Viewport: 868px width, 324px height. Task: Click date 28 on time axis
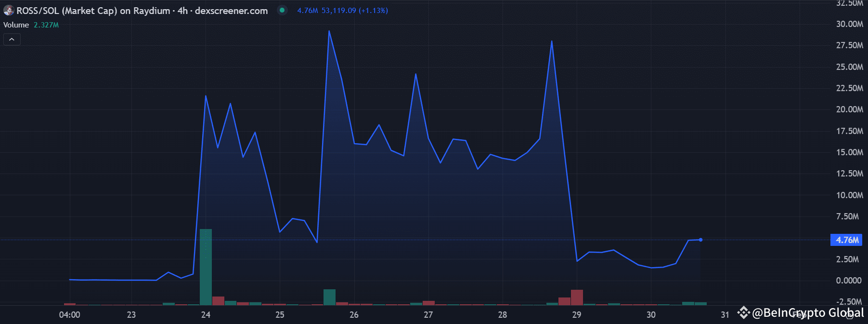coord(503,315)
